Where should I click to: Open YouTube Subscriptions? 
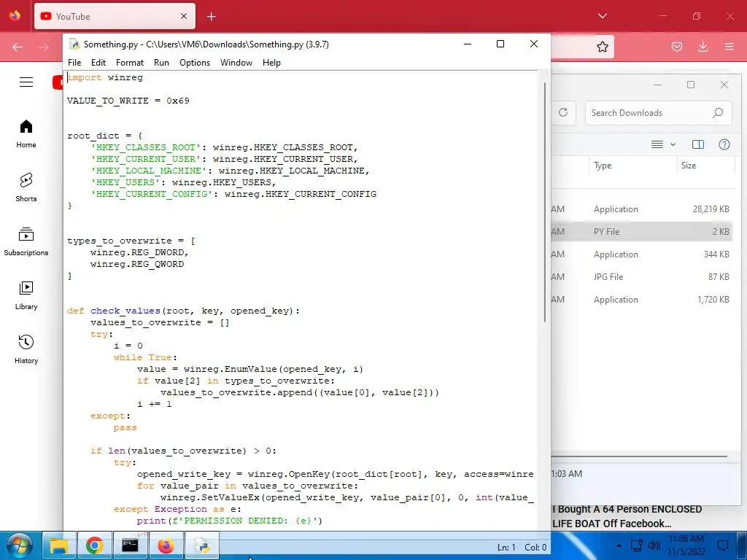(x=26, y=242)
